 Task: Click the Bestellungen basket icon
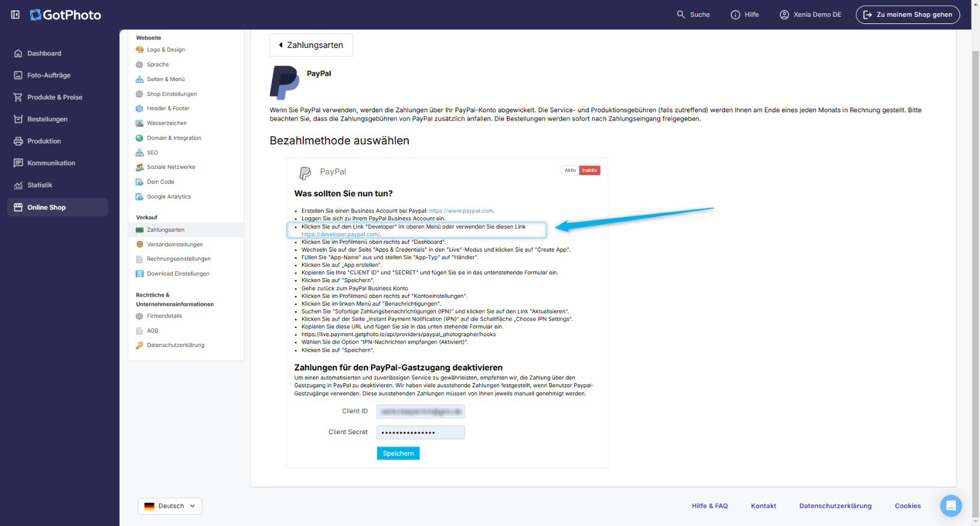18,119
